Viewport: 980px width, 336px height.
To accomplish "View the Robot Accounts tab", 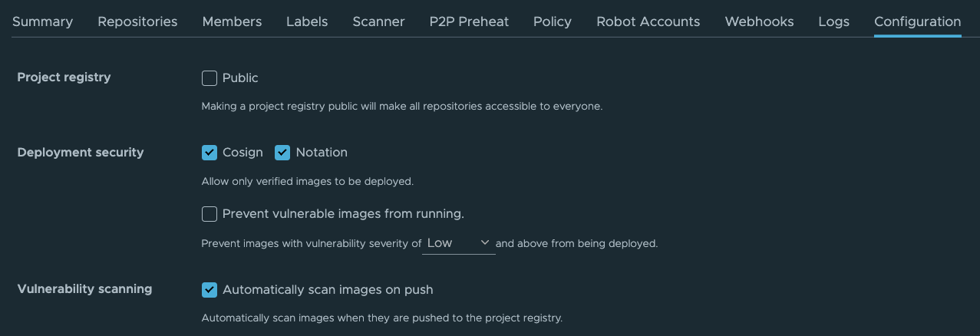I will pyautogui.click(x=648, y=21).
